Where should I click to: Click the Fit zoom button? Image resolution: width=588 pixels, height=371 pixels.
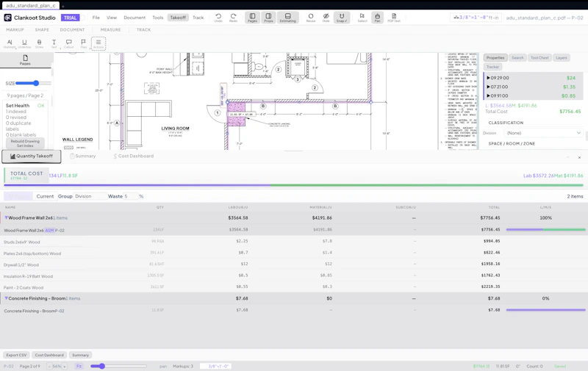[79, 366]
